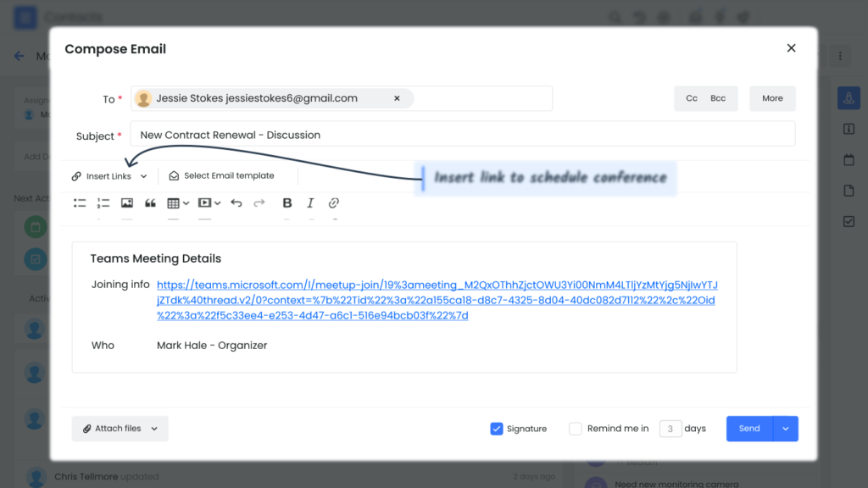Insert a numbered list in the email
This screenshot has width=868, height=488.
[103, 203]
